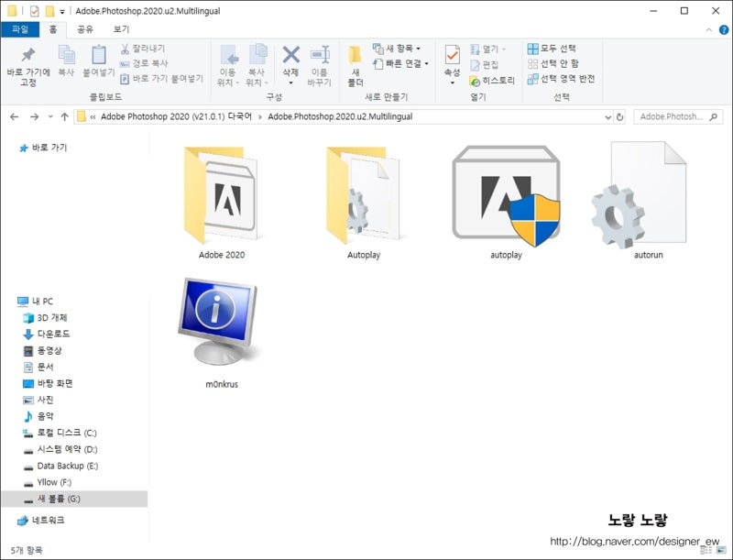This screenshot has height=560, width=733.
Task: Open Data Backup (E:) drive
Action: coord(60,466)
